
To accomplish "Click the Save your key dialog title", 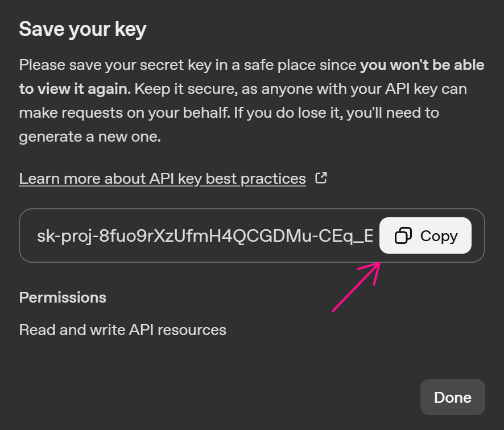I will (82, 28).
